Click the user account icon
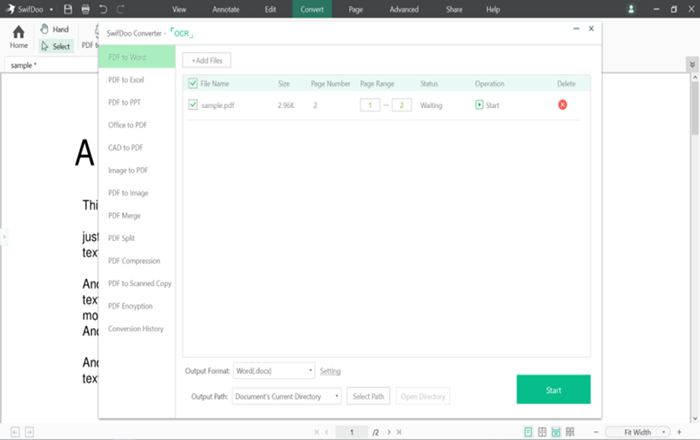This screenshot has height=440, width=700. (x=631, y=9)
